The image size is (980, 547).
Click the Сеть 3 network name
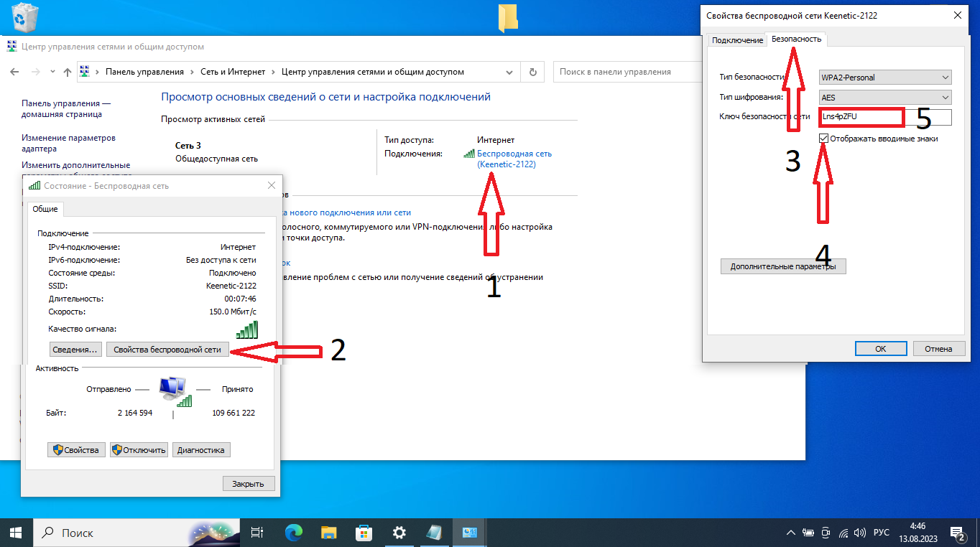(188, 145)
